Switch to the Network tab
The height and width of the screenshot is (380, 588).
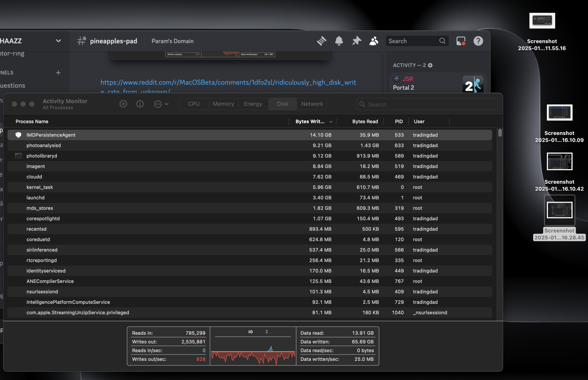pyautogui.click(x=312, y=104)
